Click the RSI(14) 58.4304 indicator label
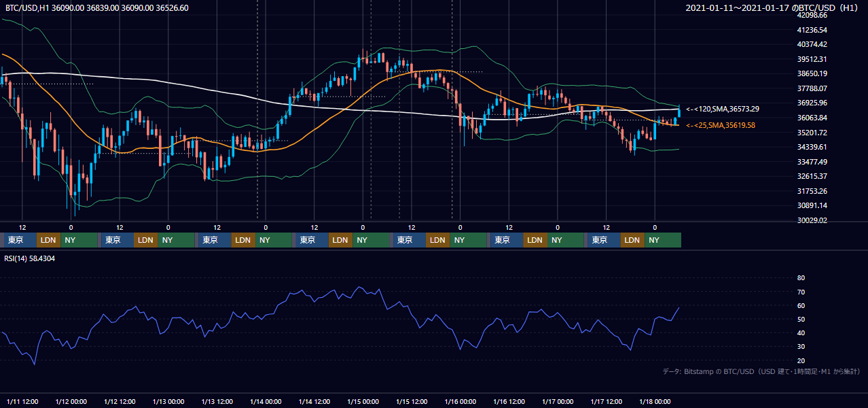This screenshot has width=868, height=408. coord(30,258)
